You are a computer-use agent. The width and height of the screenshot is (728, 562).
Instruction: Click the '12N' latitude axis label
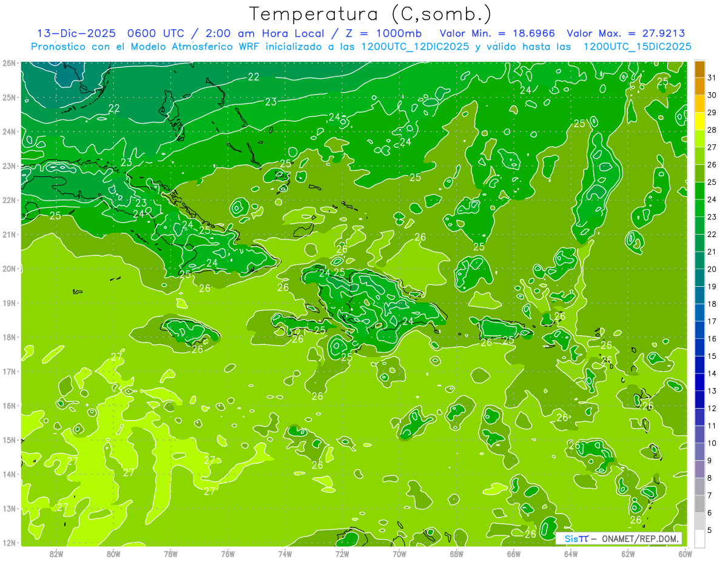[x=8, y=543]
